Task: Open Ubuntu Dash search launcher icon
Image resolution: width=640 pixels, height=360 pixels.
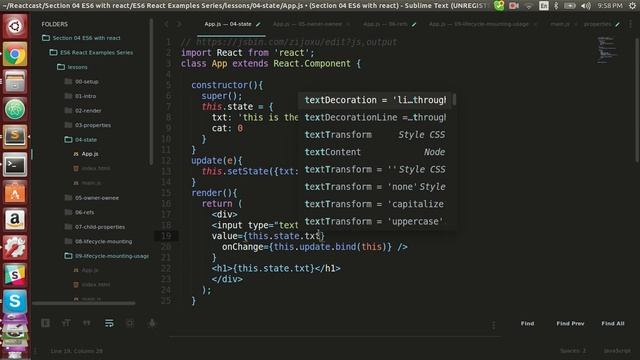Action: click(15, 27)
